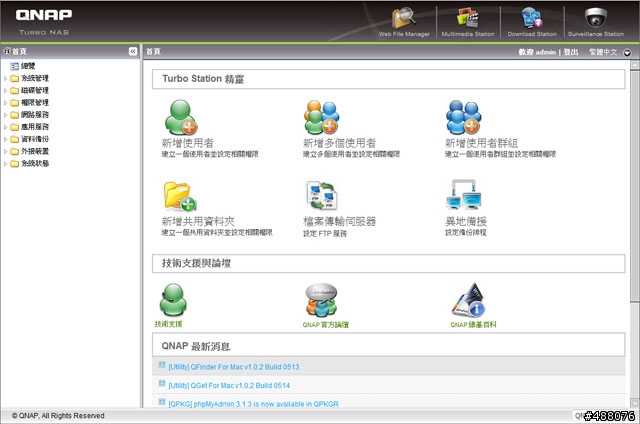Click the 首頁 main panel header tab
The height and width of the screenshot is (424, 640).
[153, 51]
